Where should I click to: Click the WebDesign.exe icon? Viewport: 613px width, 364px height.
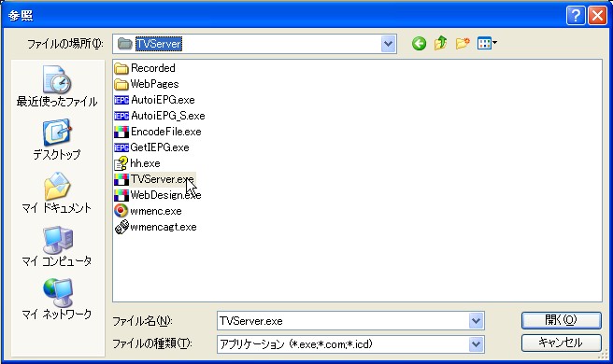121,195
